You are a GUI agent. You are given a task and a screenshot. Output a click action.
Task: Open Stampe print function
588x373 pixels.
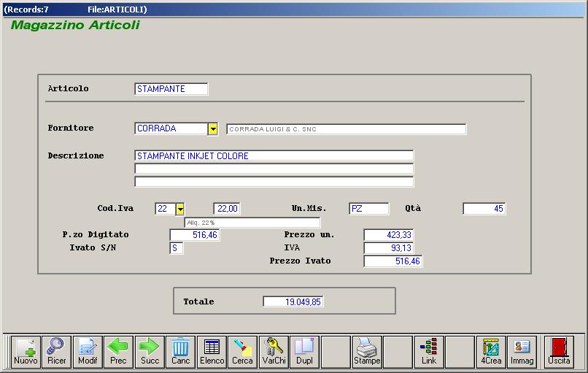pyautogui.click(x=367, y=352)
